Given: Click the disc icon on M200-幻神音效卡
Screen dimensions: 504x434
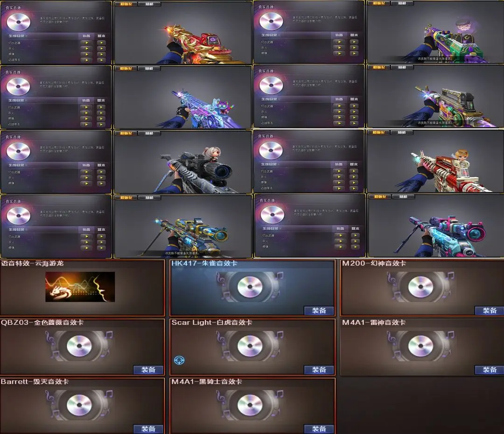Looking at the screenshot, I should [420, 287].
